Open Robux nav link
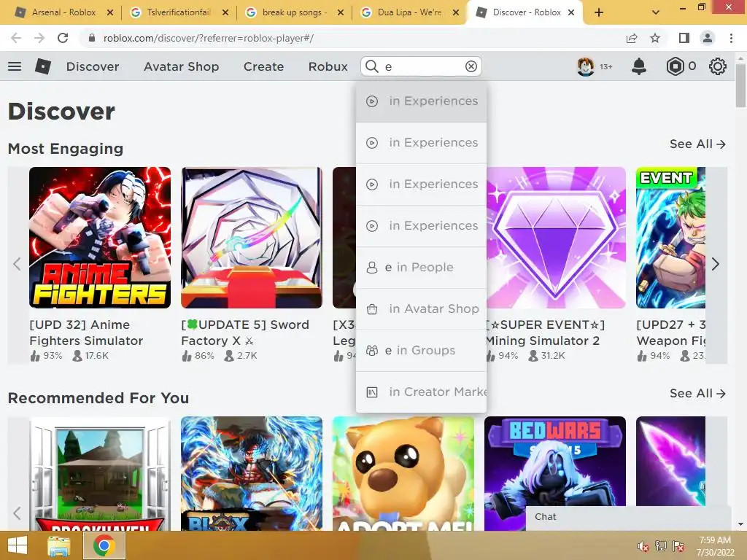Viewport: 747px width, 560px height. 328,66
